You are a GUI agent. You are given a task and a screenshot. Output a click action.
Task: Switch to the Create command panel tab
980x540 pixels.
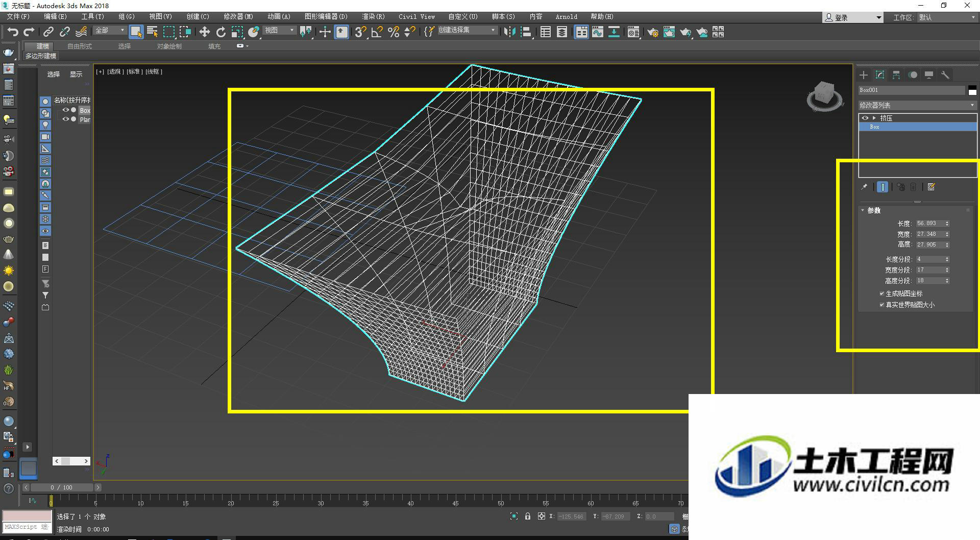point(864,75)
